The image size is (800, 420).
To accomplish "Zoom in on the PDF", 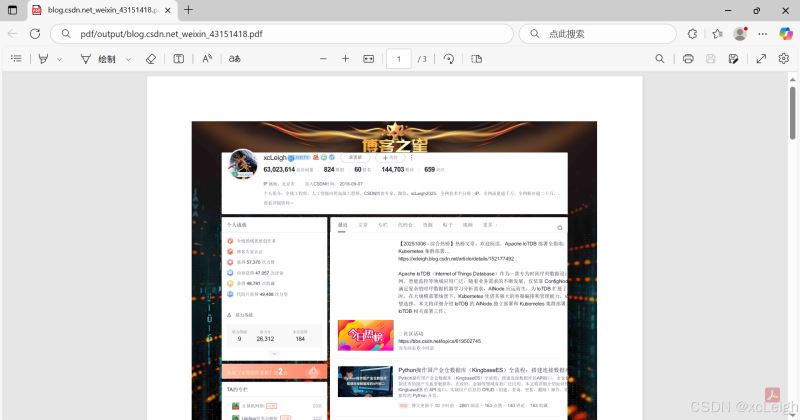I will pos(345,59).
